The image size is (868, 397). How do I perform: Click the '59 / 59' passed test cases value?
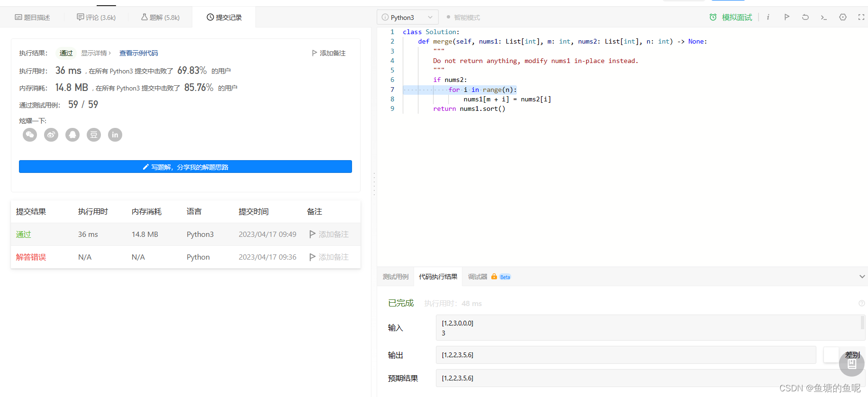pyautogui.click(x=83, y=104)
